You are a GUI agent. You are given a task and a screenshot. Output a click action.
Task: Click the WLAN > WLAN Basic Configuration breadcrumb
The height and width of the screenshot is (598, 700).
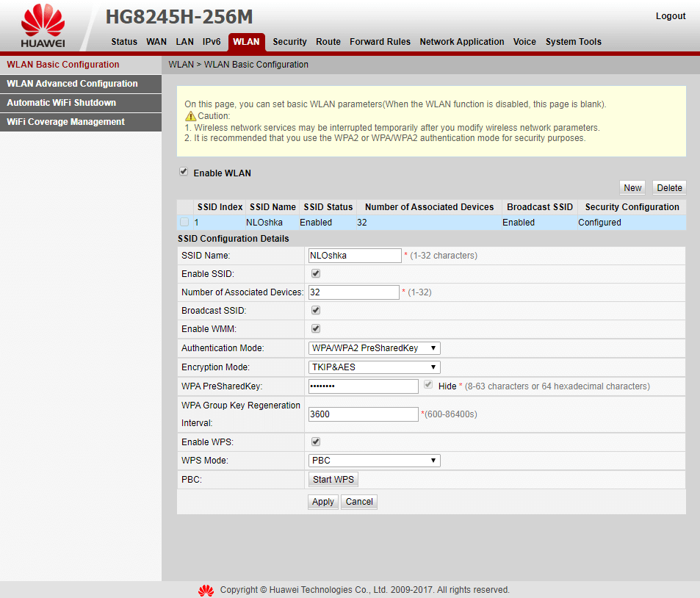239,65
